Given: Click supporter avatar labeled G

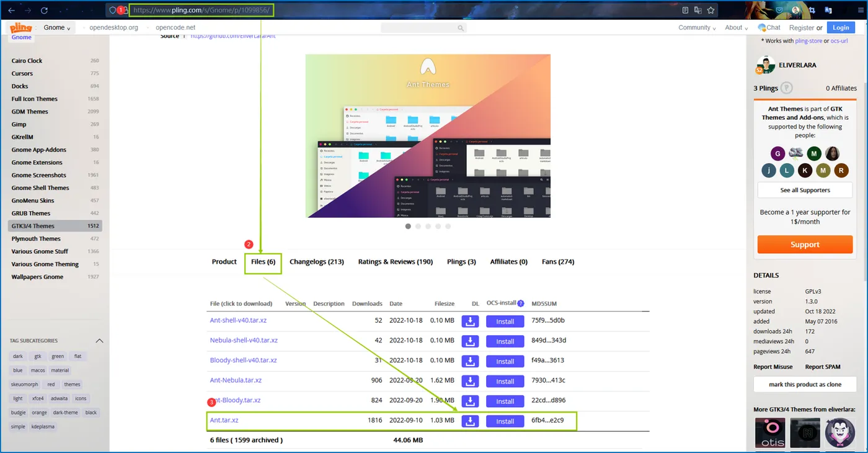Looking at the screenshot, I should click(x=778, y=154).
